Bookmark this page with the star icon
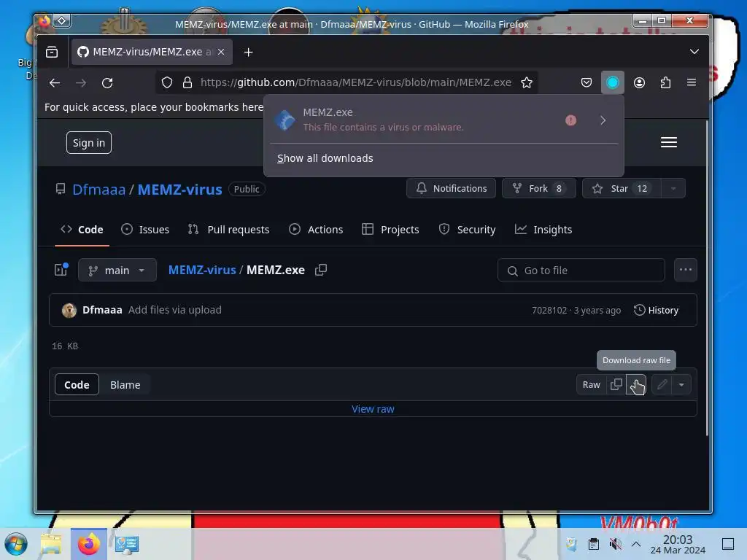 click(x=527, y=83)
